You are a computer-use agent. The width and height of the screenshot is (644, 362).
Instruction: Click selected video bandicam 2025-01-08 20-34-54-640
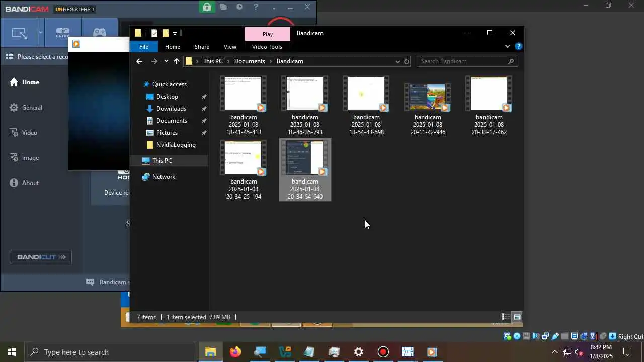tap(305, 170)
